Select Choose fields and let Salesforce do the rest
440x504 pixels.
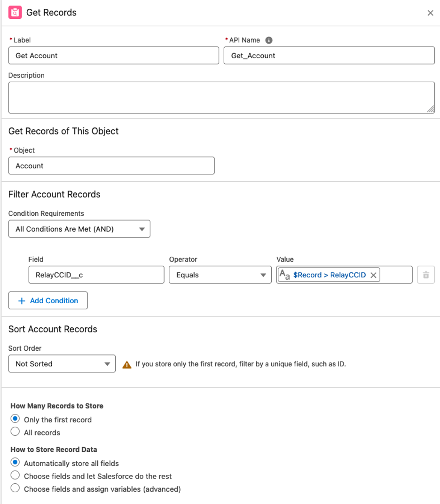click(x=15, y=475)
